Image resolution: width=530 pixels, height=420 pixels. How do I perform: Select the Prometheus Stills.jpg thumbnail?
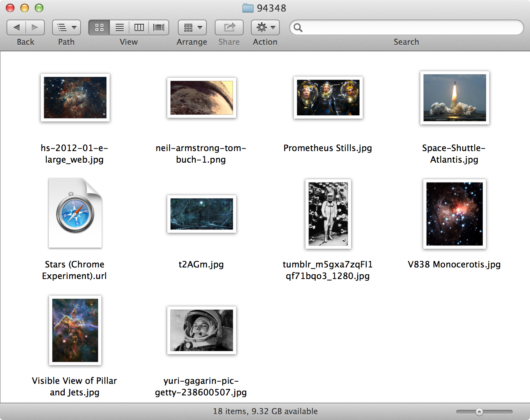(x=328, y=98)
